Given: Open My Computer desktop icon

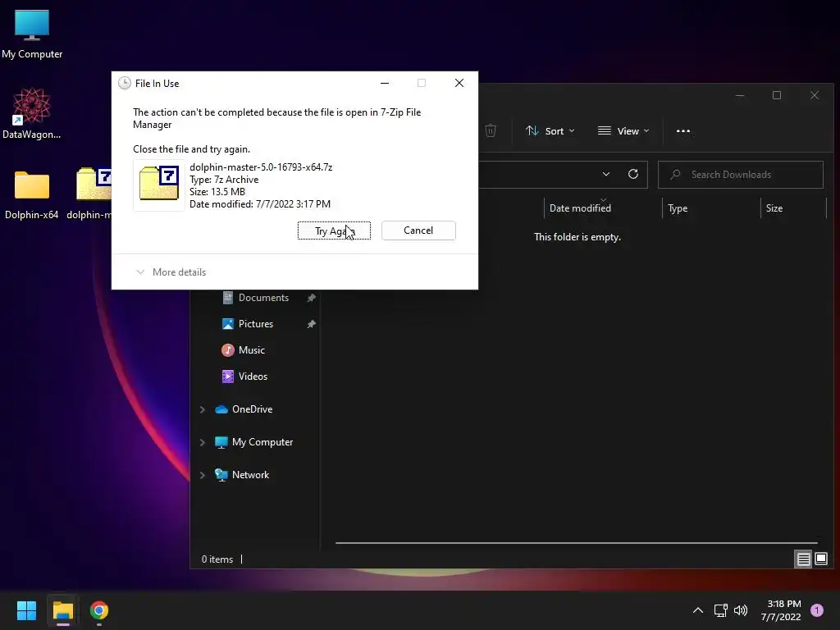Looking at the screenshot, I should [32, 34].
